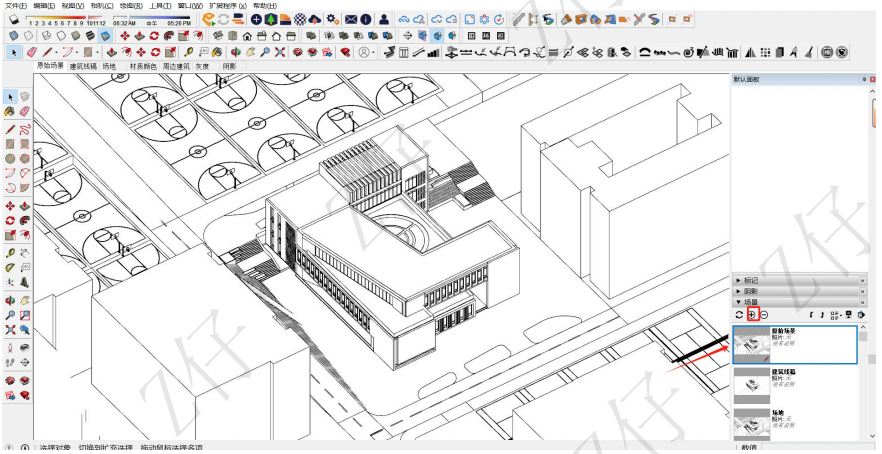Switch to the 材质颜色 scene tab

click(x=142, y=65)
